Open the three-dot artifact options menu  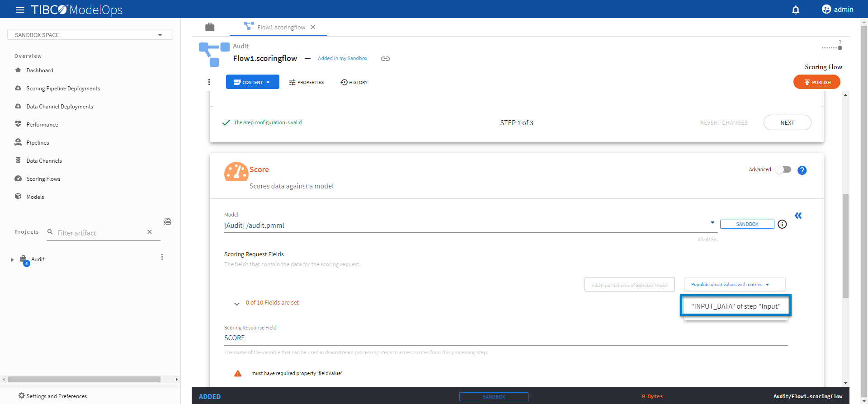(209, 82)
